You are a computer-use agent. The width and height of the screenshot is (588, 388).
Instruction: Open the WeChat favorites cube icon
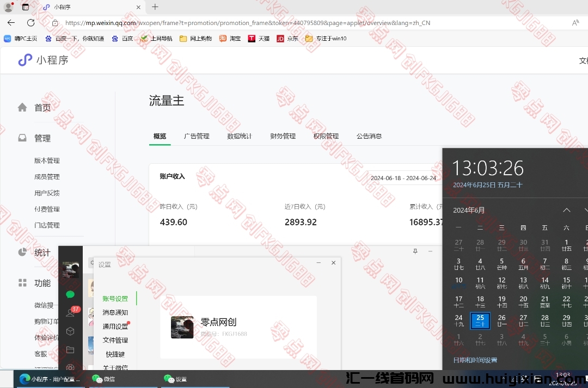(x=70, y=331)
